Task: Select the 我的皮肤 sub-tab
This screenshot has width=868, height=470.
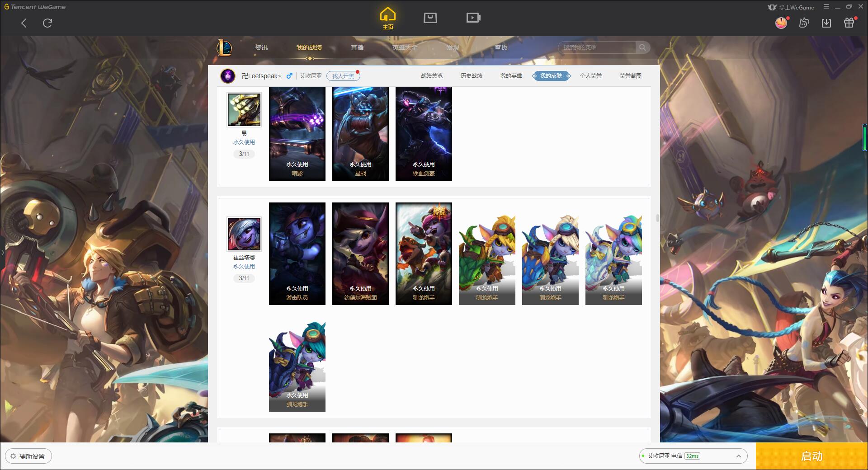Action: tap(551, 76)
